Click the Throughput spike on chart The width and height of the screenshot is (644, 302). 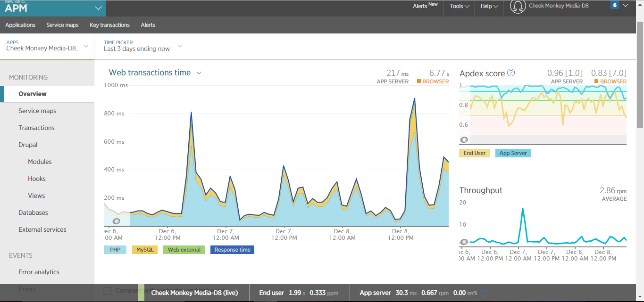point(522,209)
